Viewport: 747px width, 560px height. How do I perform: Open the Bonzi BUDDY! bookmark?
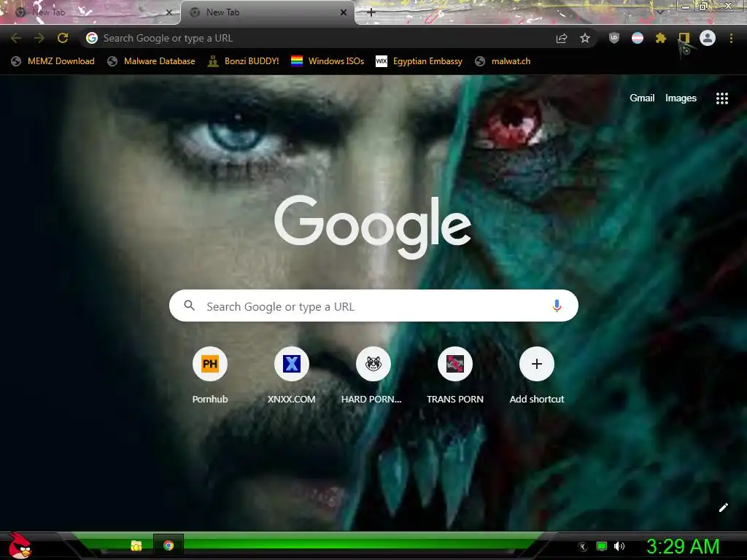[244, 61]
